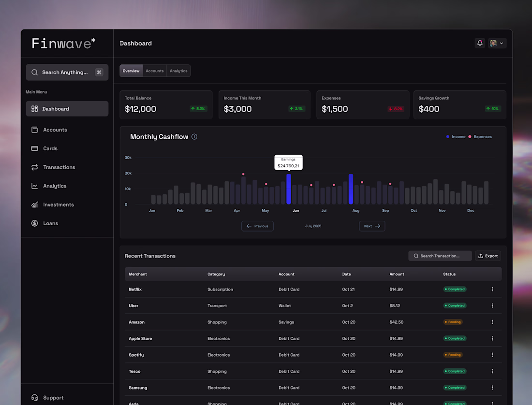The image size is (532, 405).
Task: Click the Monthly Cashflow info icon
Action: pos(194,137)
